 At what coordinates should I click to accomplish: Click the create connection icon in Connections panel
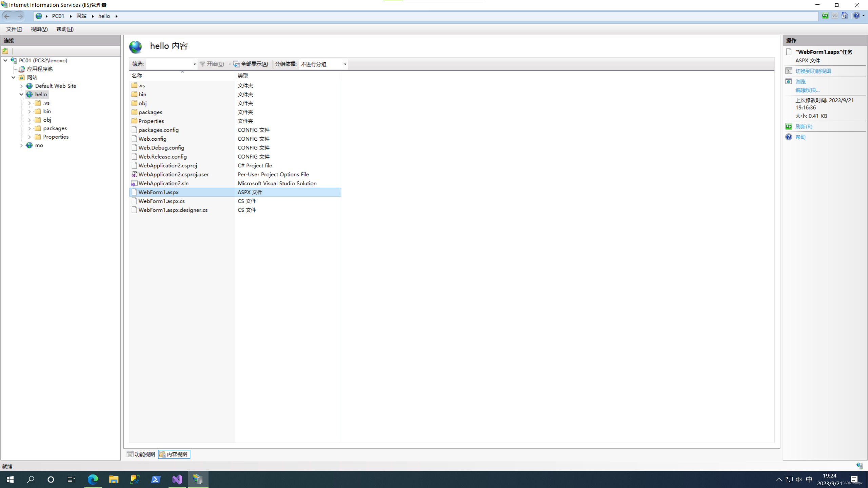click(5, 51)
